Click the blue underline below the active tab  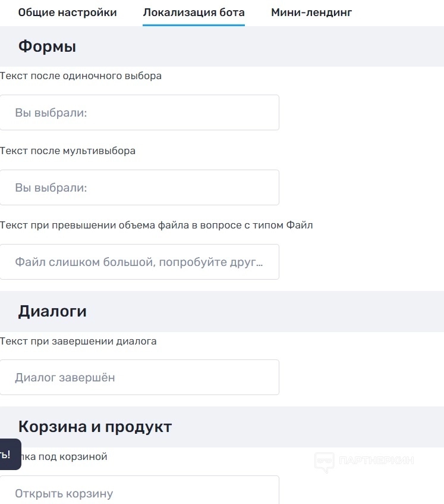tap(194, 25)
